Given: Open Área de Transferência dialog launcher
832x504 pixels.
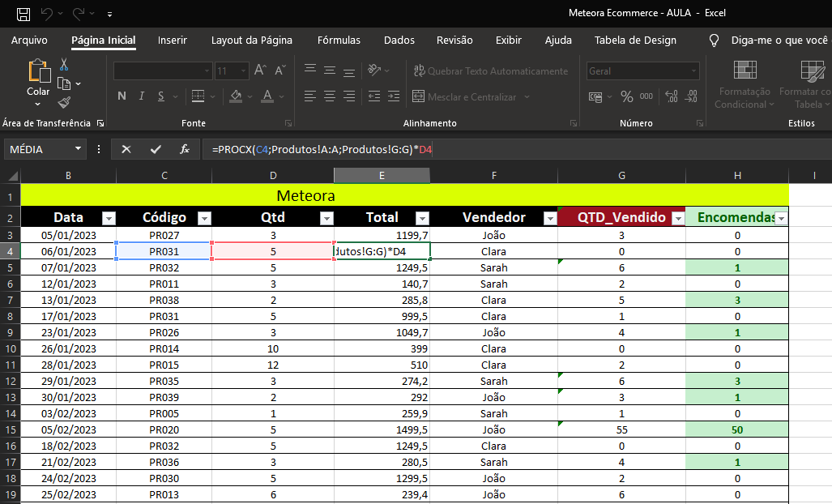Looking at the screenshot, I should tap(100, 123).
